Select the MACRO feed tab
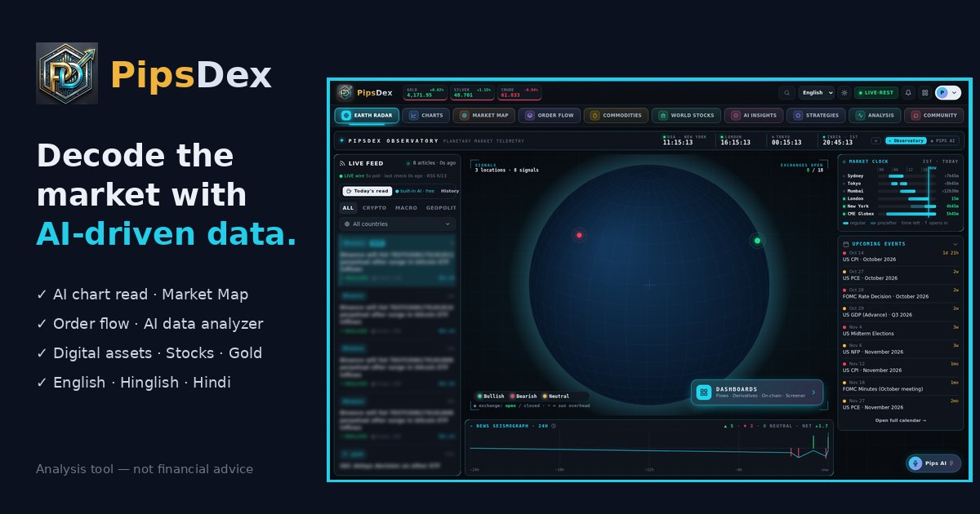The image size is (980, 514). (406, 208)
